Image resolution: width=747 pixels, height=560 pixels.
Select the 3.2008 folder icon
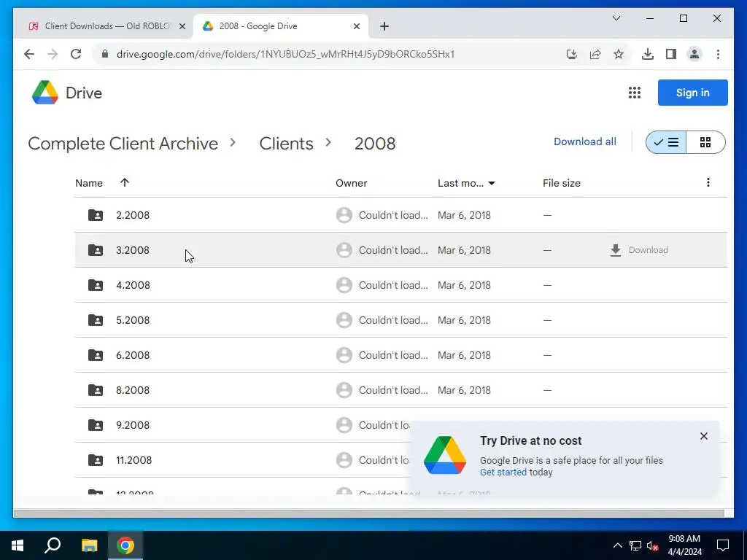(x=96, y=250)
